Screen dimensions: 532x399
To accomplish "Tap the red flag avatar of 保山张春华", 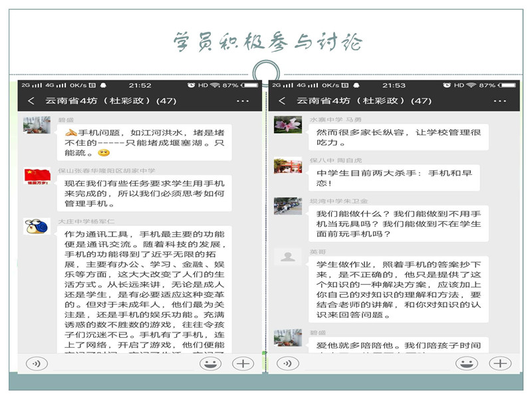I will (37, 176).
